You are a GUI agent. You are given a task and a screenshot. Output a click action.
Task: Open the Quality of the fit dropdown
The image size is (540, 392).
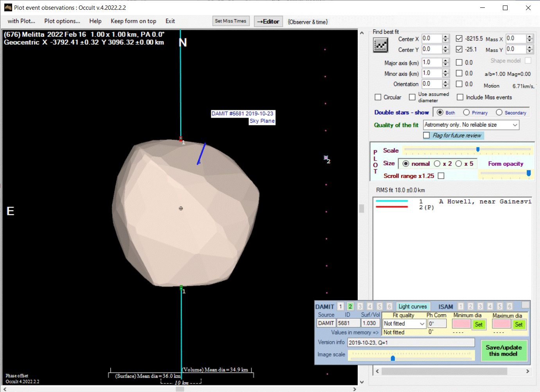coord(515,125)
